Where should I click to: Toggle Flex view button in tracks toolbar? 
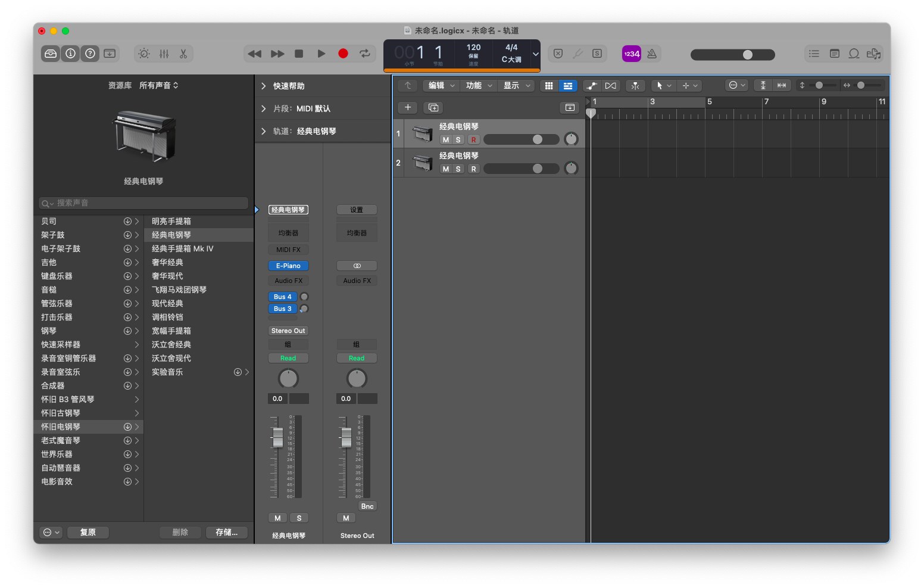pos(611,86)
